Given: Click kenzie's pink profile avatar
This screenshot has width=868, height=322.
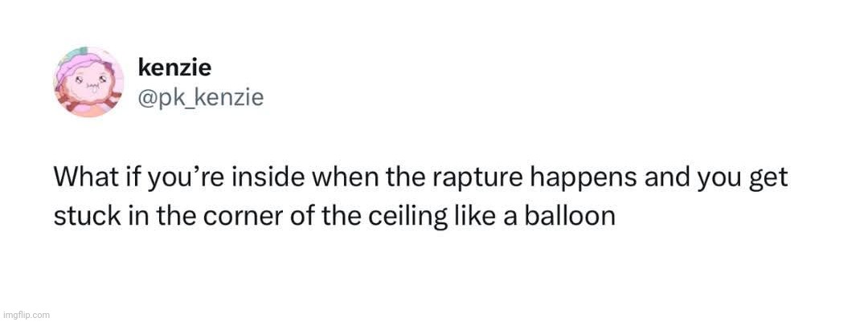Looking at the screenshot, I should [x=88, y=81].
